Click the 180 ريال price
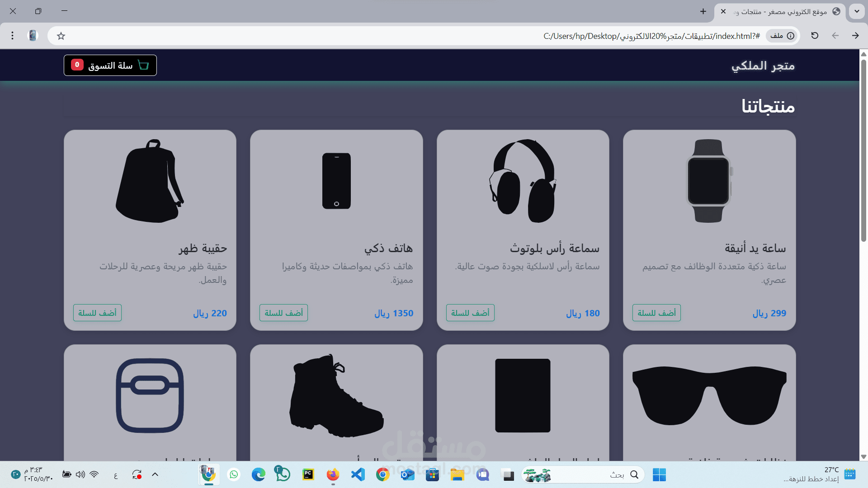 click(x=583, y=313)
